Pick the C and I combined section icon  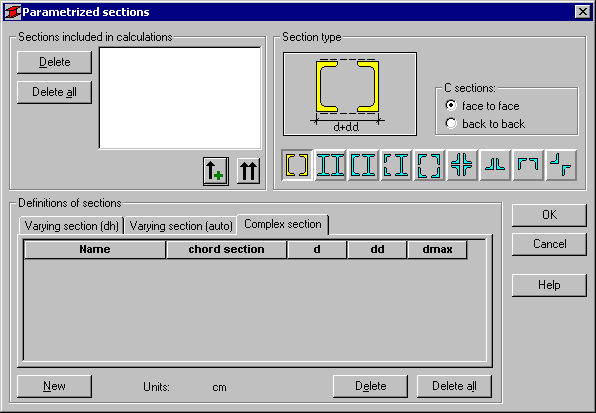point(363,165)
